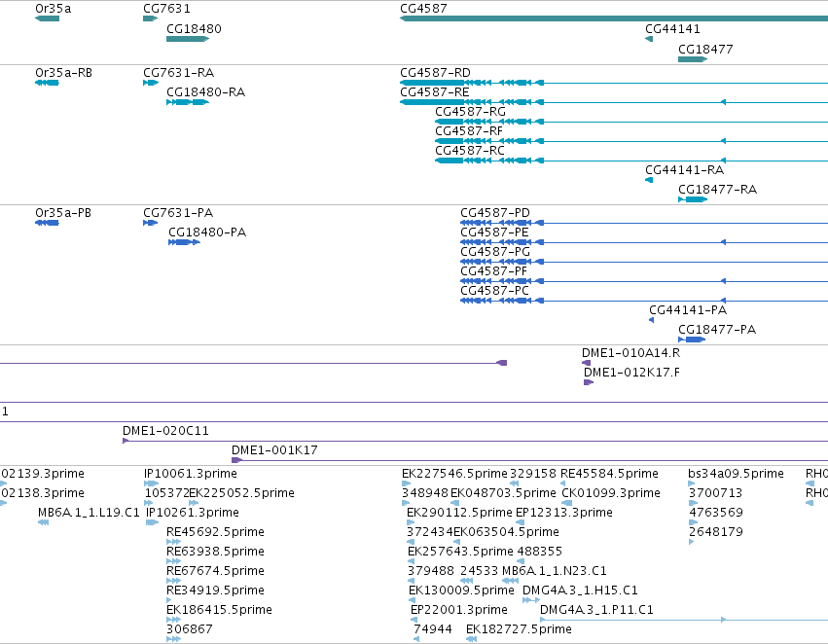Select the CG44141-RA transcript

coord(649,180)
